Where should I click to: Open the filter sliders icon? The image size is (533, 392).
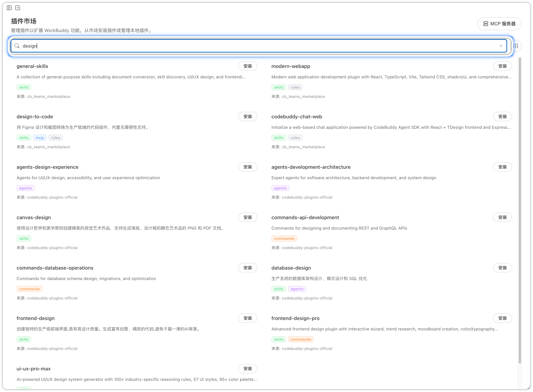(x=516, y=46)
